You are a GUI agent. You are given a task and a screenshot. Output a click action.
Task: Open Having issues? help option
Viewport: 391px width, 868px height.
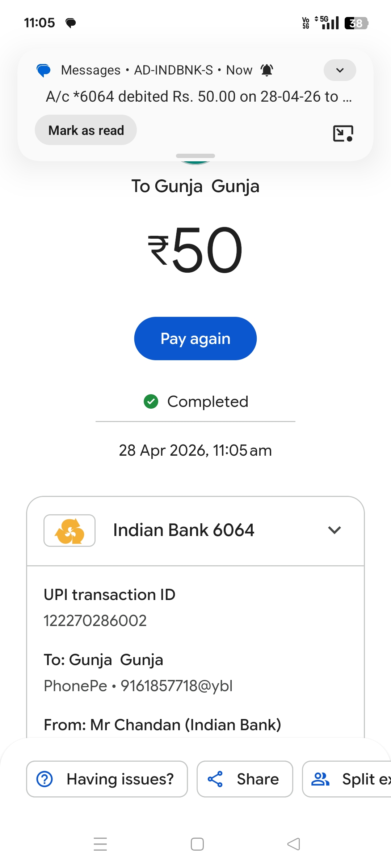[107, 779]
